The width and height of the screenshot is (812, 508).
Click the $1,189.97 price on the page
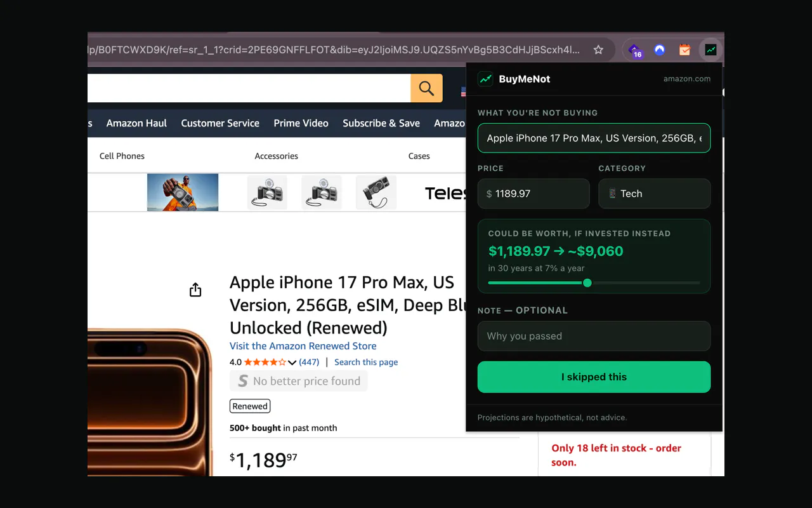pyautogui.click(x=263, y=460)
